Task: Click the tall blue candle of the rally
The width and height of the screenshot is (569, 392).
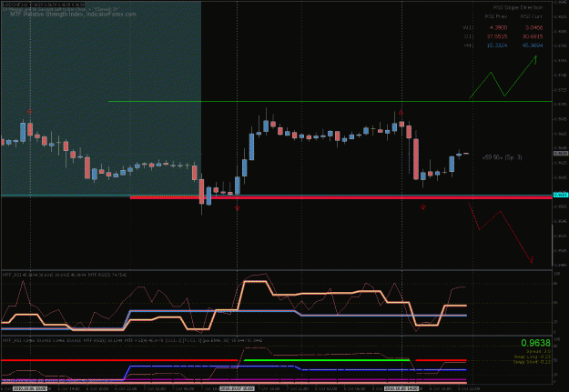Action: (251, 146)
